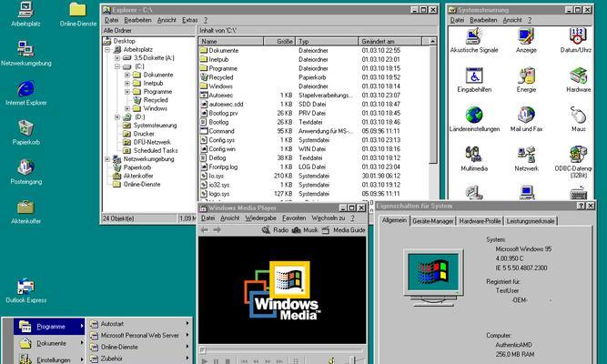Viewport: 607px width, 364px height.
Task: Open Datum/Uhrzeit in Systemsteuerung
Action: click(576, 40)
